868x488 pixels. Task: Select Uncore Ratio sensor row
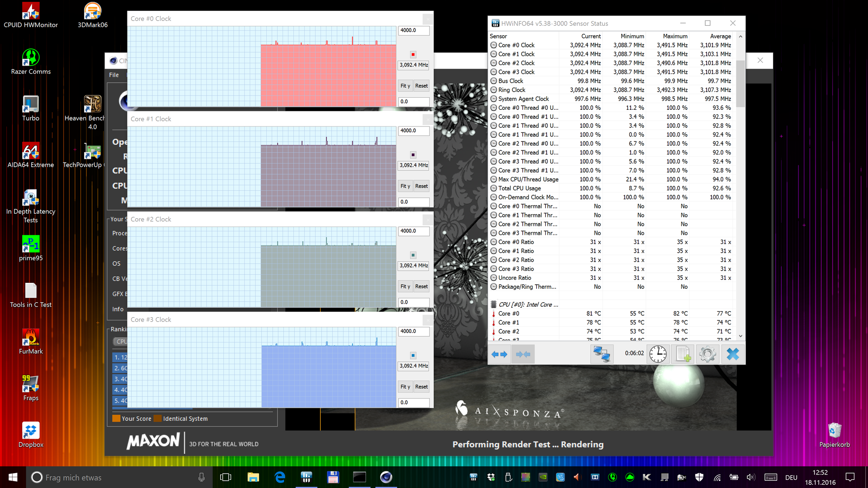[x=612, y=278]
